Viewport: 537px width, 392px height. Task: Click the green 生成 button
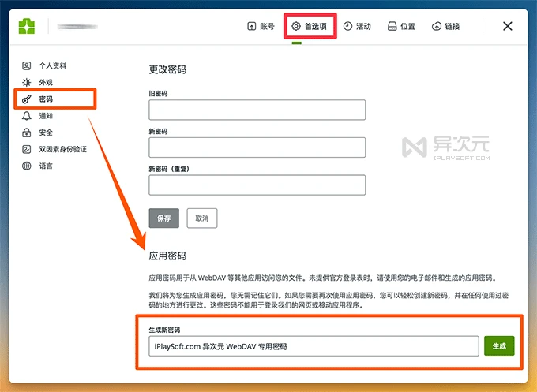tap(499, 345)
